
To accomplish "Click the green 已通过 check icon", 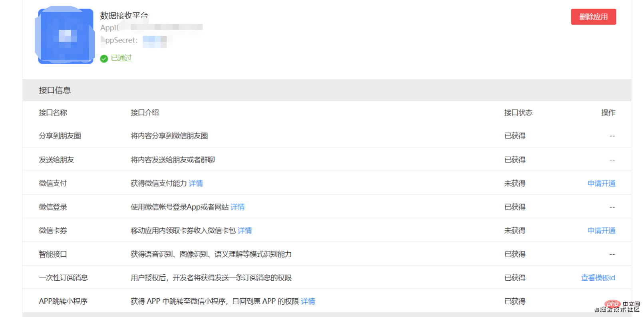I will coord(104,59).
